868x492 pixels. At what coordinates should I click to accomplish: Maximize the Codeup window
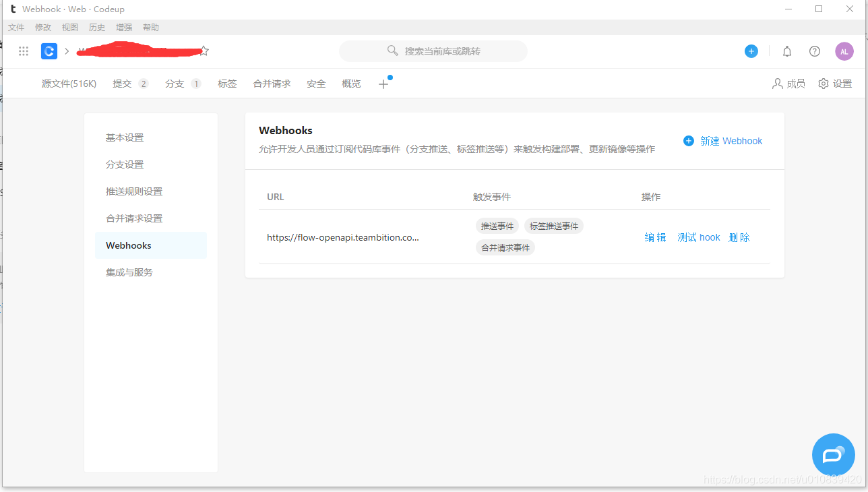pyautogui.click(x=819, y=9)
